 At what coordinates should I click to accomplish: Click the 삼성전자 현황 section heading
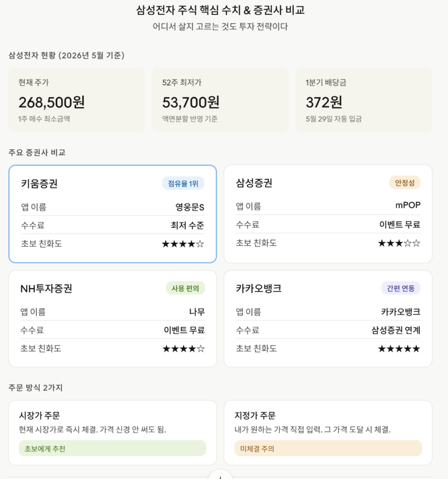click(x=66, y=55)
